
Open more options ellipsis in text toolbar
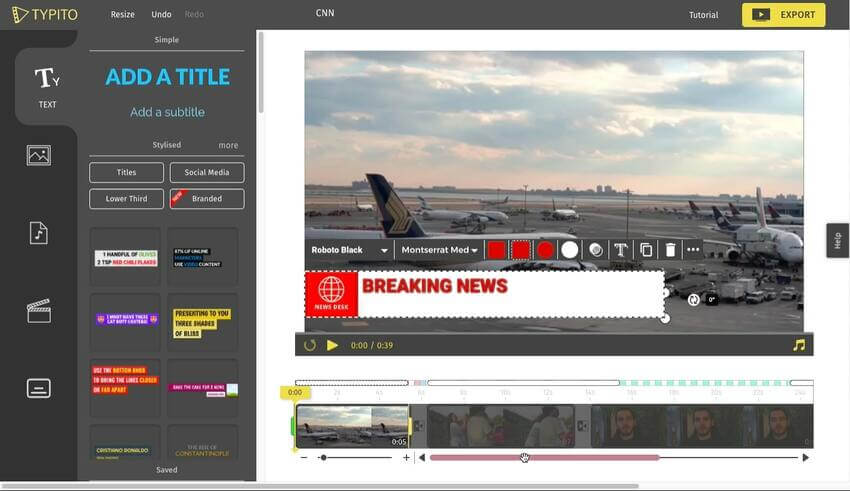coord(693,250)
